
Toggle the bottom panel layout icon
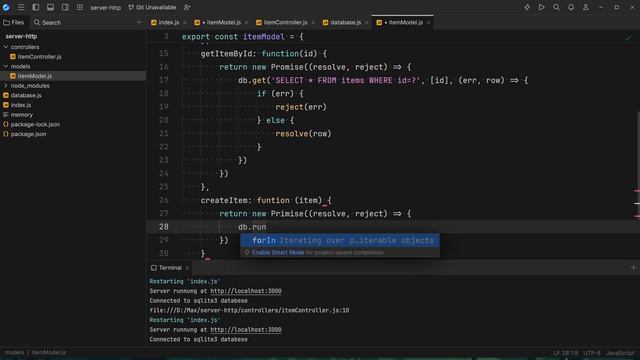[x=50, y=7]
